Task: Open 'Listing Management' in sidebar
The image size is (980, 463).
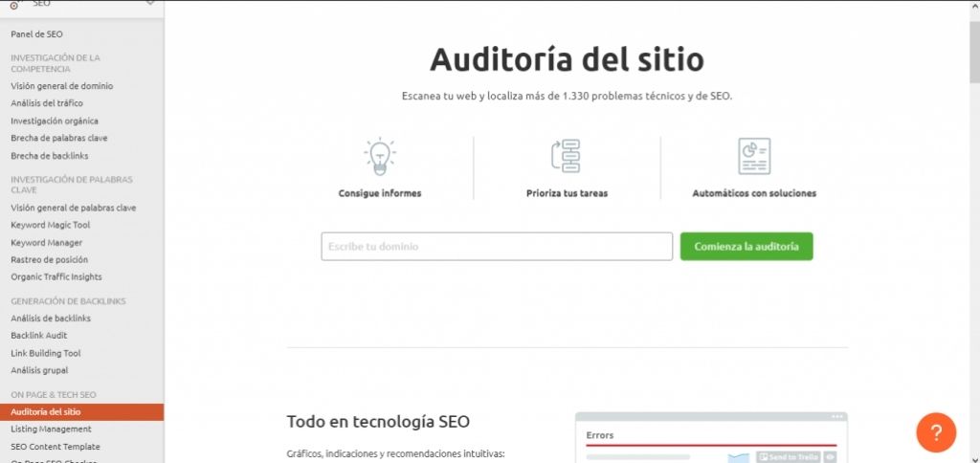Action: point(52,430)
